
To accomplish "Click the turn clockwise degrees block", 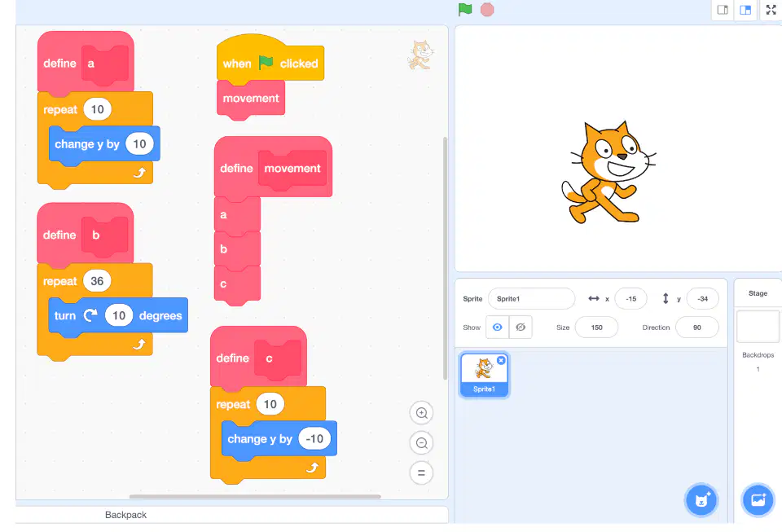I will [x=118, y=316].
